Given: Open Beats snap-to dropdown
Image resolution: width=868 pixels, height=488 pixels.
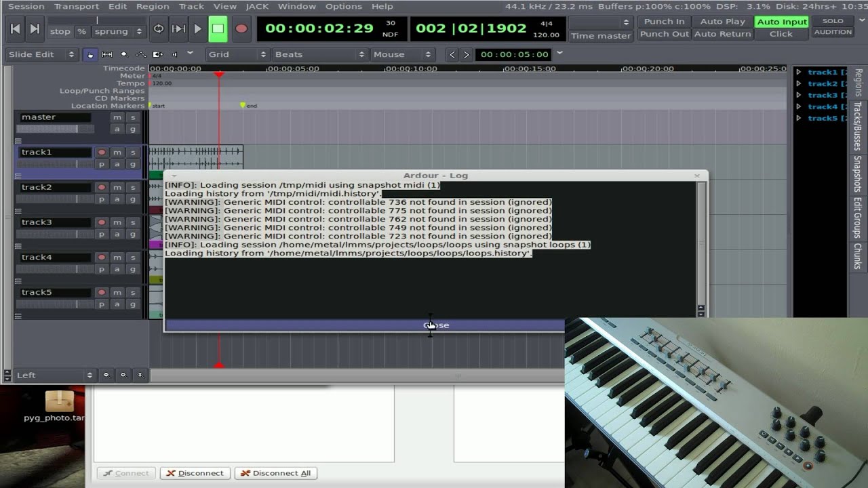Looking at the screenshot, I should (x=320, y=54).
